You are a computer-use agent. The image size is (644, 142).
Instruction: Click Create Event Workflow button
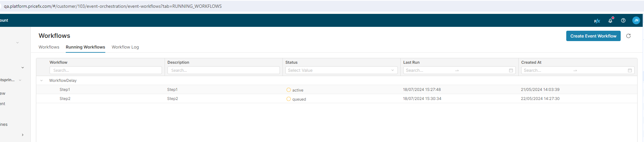click(x=593, y=36)
